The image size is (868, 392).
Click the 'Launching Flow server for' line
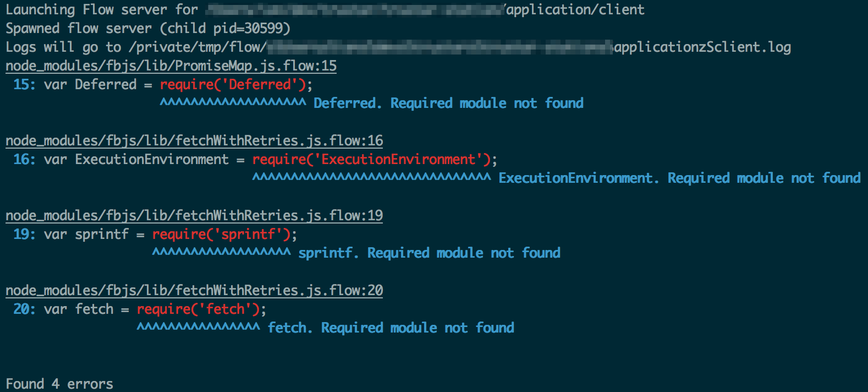pos(325,10)
